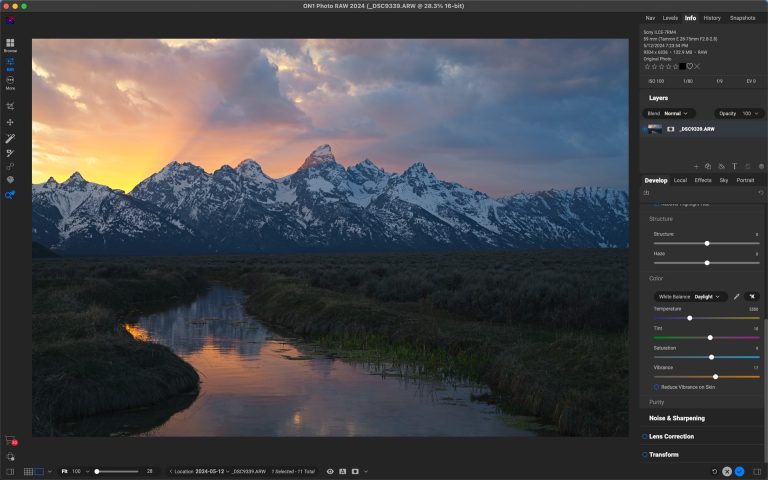Open the layer Opacity 100 dropdown

tap(739, 113)
